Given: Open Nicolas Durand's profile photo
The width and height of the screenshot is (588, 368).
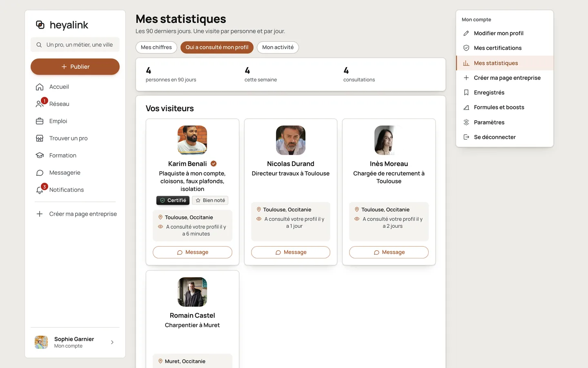Looking at the screenshot, I should pos(291,140).
